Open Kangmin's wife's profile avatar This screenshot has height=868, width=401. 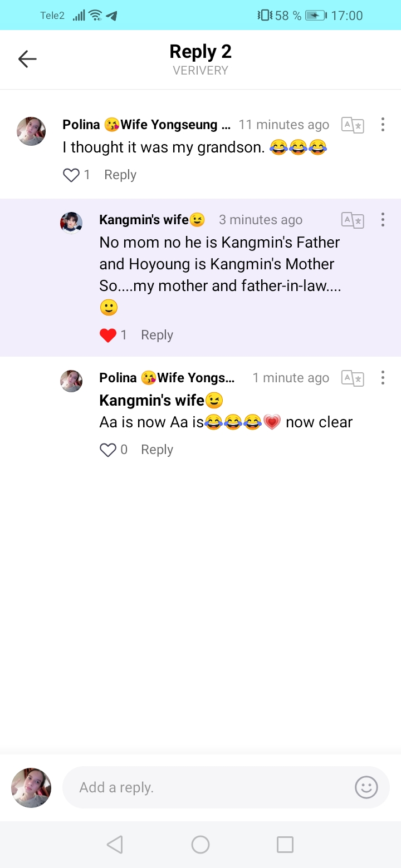71,223
